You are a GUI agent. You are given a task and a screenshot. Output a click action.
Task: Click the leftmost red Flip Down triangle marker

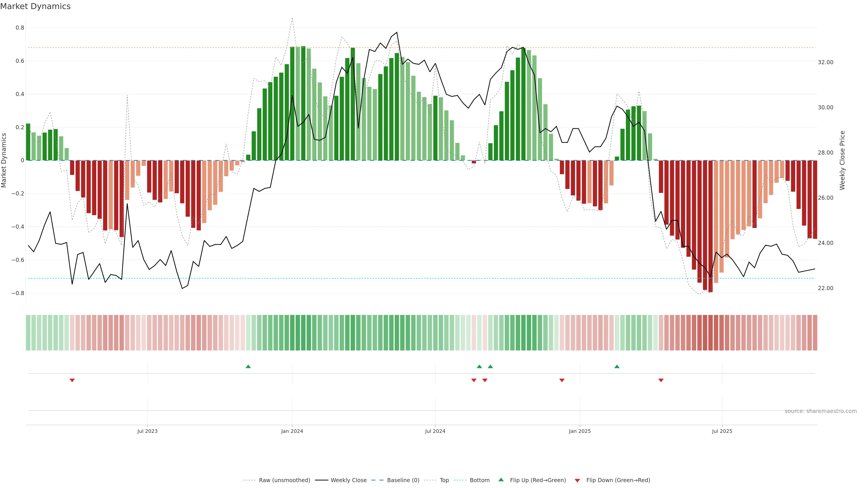pos(72,380)
